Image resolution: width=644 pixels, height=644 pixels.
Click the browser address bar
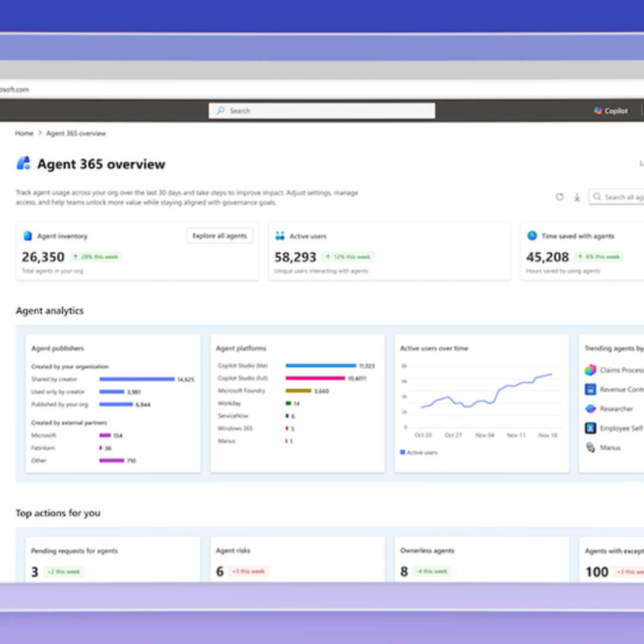click(322, 89)
